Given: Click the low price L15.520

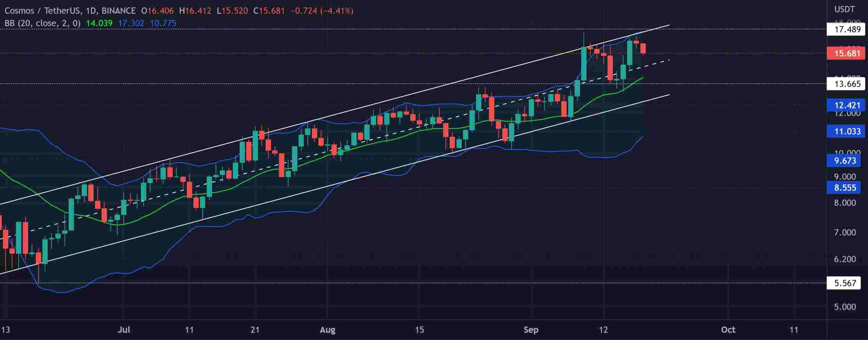Looking at the screenshot, I should (x=232, y=11).
